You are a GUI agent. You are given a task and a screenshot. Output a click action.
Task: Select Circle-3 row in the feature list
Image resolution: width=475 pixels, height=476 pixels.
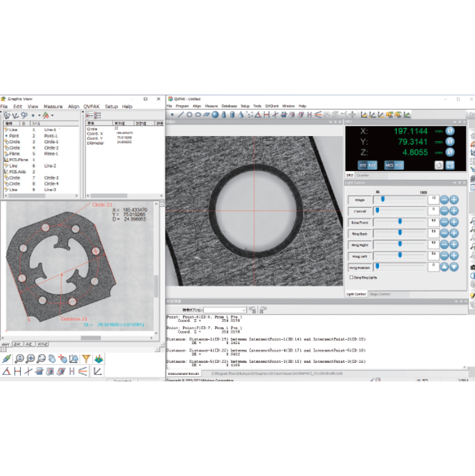click(x=50, y=178)
